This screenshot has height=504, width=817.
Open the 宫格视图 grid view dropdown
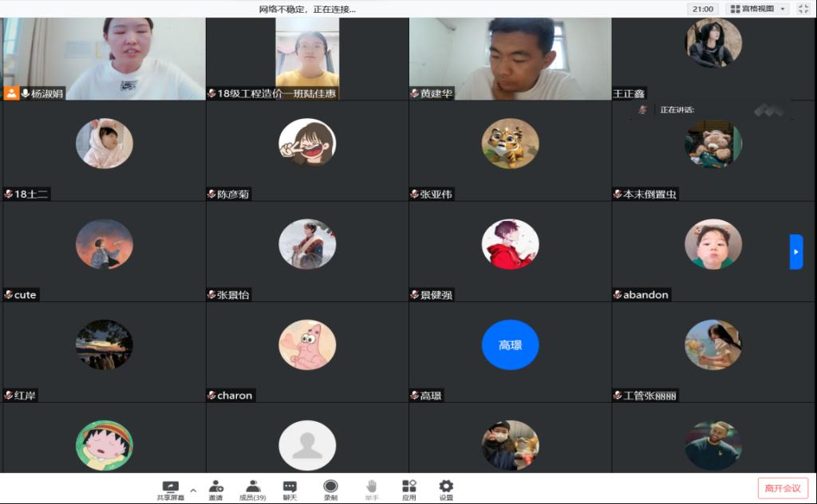(x=759, y=9)
